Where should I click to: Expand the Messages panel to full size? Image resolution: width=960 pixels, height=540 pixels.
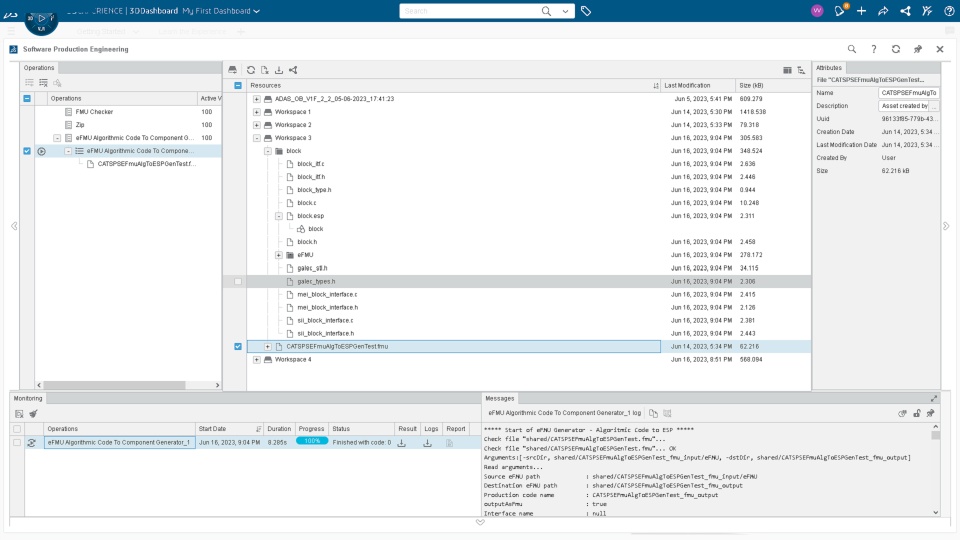tap(934, 399)
